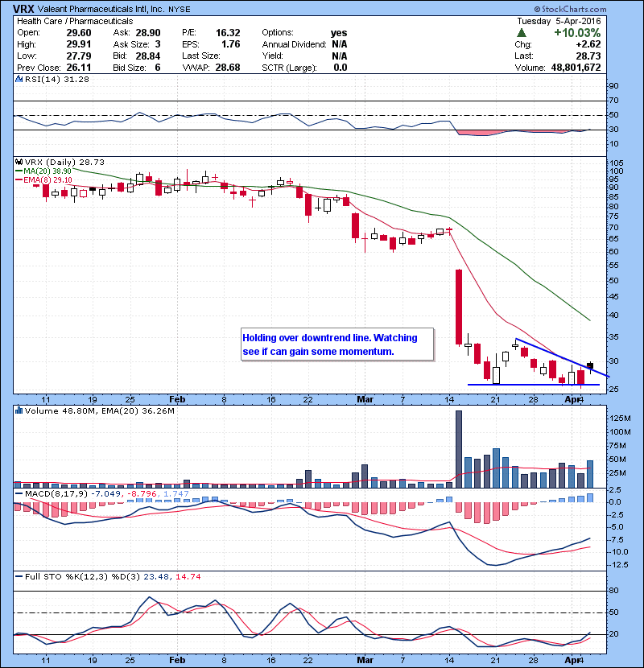Select the VRX ticker symbol in header
Image resolution: width=644 pixels, height=668 pixels.
pos(24,9)
